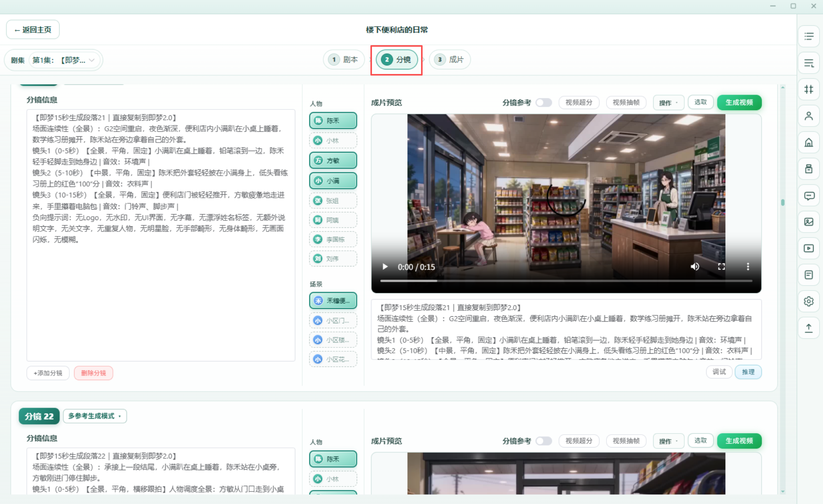Click 调试 button
This screenshot has height=504, width=823.
click(x=719, y=372)
